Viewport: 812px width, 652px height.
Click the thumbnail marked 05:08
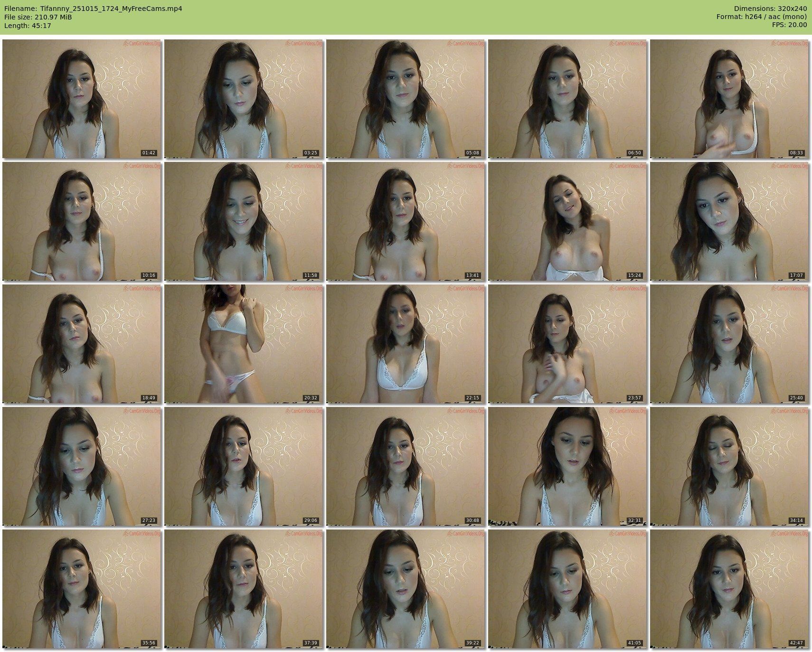pos(406,99)
